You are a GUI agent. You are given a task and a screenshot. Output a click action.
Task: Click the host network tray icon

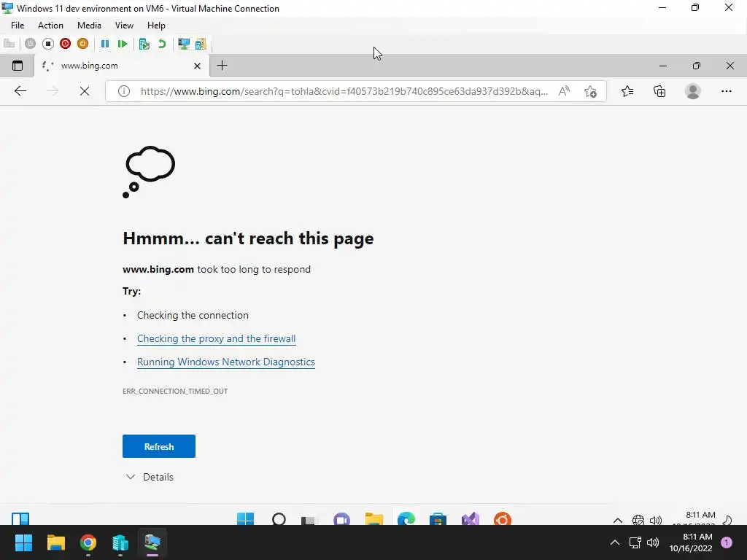[x=635, y=542]
